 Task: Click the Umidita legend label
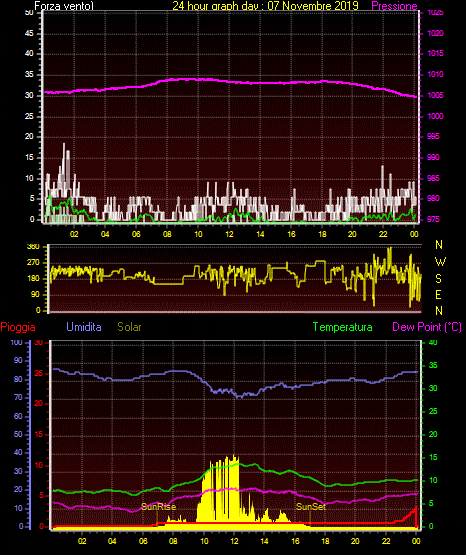coord(84,327)
